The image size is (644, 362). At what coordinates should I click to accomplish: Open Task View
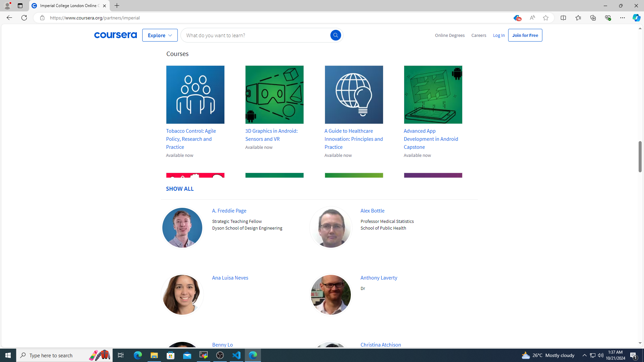121,355
